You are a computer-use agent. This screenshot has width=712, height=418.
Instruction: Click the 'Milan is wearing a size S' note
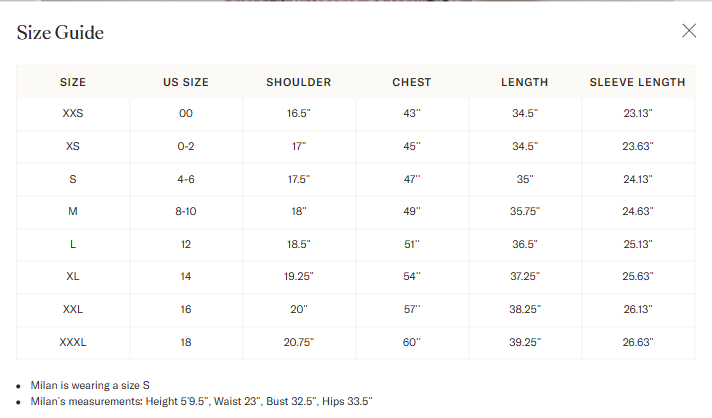(x=90, y=385)
